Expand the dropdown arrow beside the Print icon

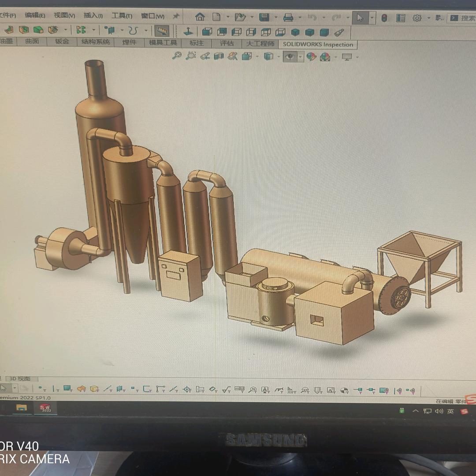tap(300, 18)
